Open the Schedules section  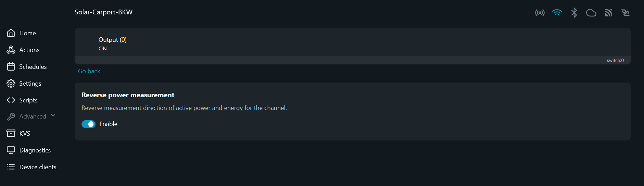[33, 67]
